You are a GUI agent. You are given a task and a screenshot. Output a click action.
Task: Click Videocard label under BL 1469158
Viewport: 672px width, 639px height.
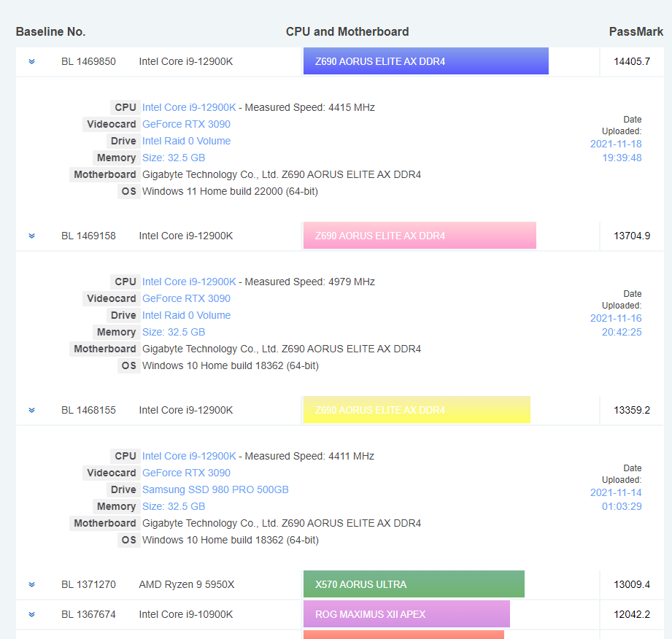[112, 298]
